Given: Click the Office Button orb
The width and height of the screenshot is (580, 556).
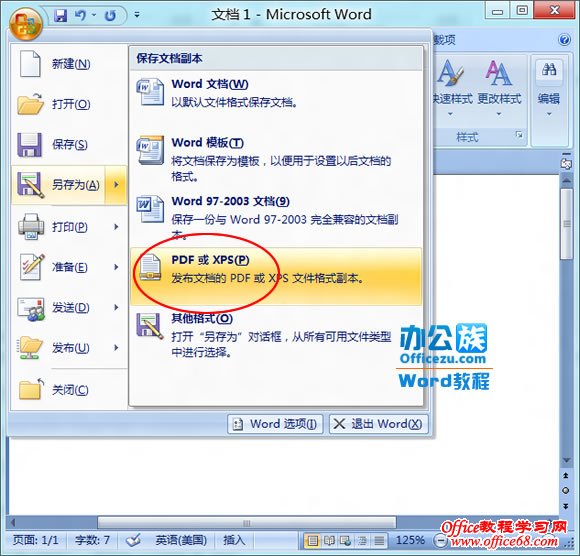Looking at the screenshot, I should (26, 24).
